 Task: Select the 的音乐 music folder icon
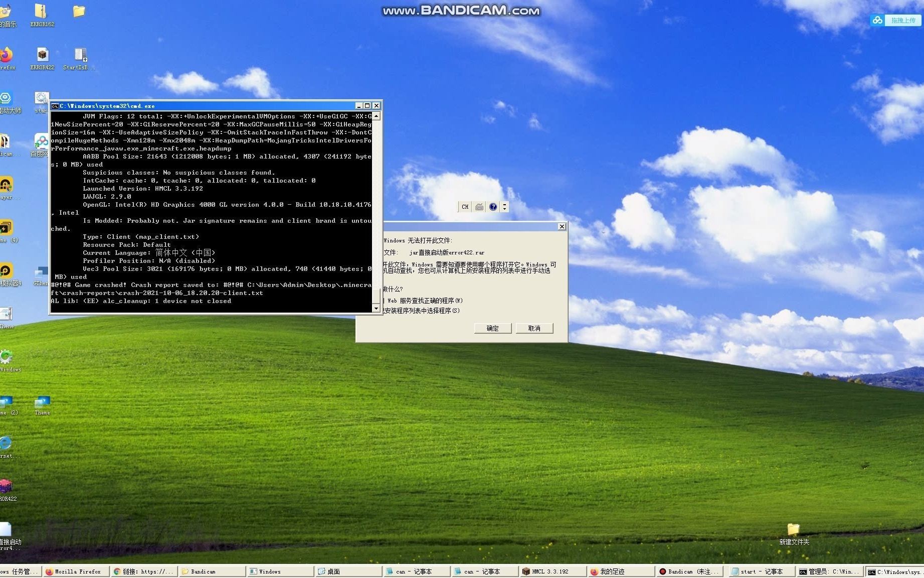(x=7, y=15)
